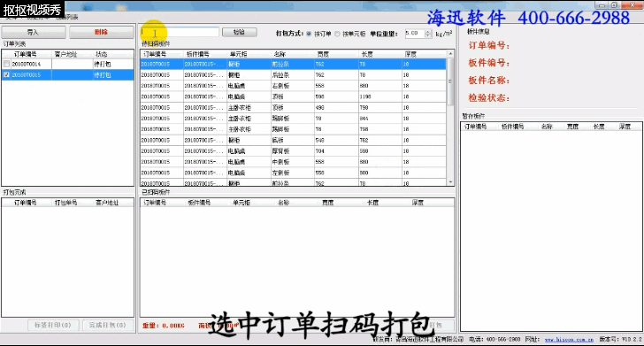644x346 pixels.
Task: Tick the checkbox for order 2018070014
Action: (6, 64)
